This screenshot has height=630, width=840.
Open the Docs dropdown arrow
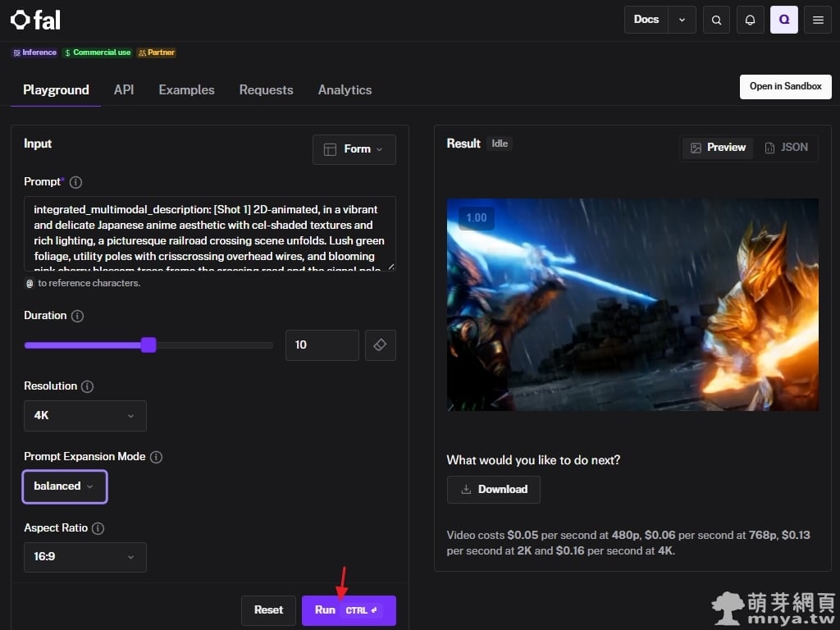pos(682,20)
